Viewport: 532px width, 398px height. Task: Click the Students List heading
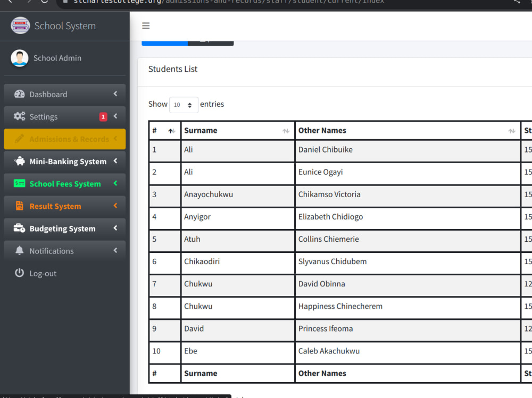click(x=173, y=69)
